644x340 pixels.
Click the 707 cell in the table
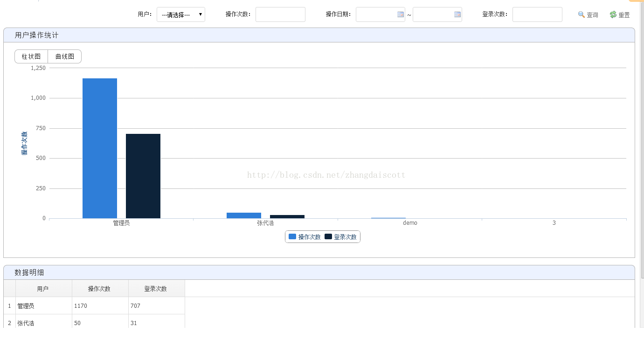pyautogui.click(x=157, y=306)
